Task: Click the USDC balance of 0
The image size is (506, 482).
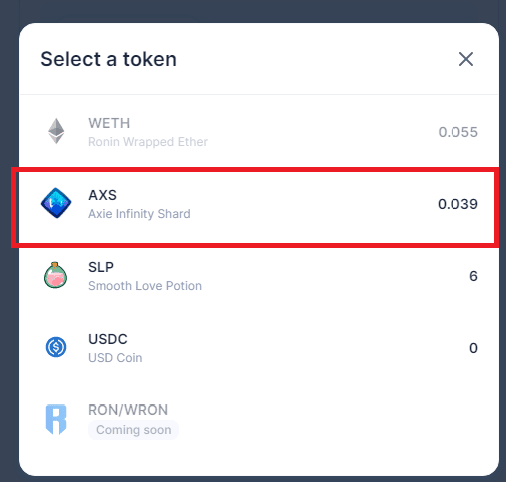Action: (473, 348)
